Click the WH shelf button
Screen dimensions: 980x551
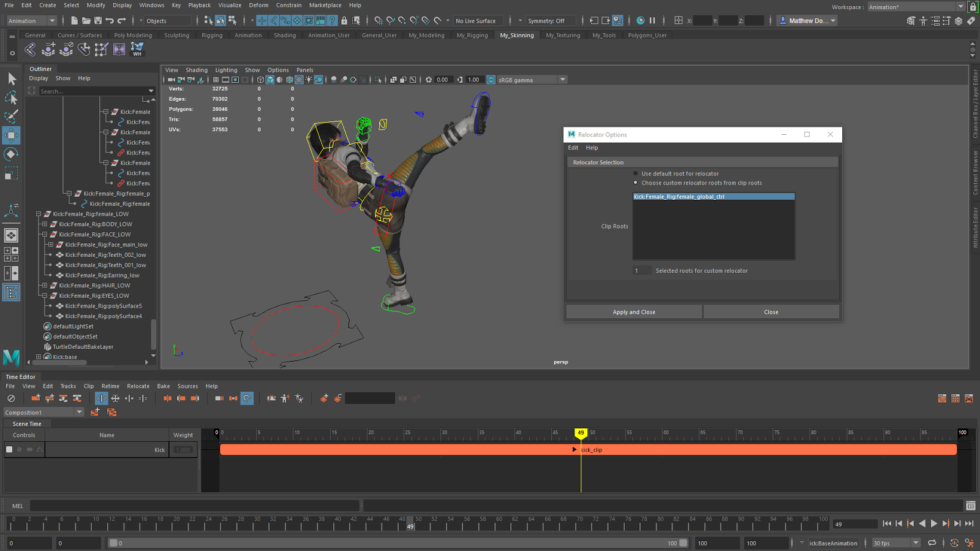coord(137,49)
